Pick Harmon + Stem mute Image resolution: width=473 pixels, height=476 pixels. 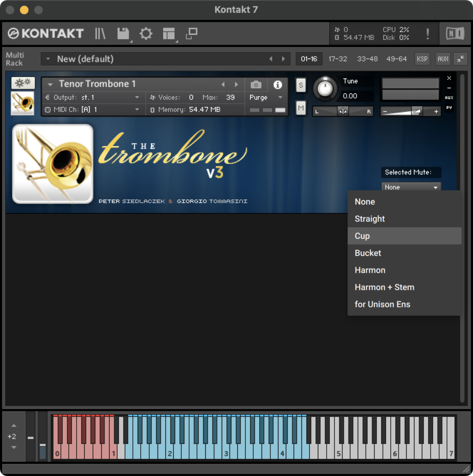pos(404,287)
